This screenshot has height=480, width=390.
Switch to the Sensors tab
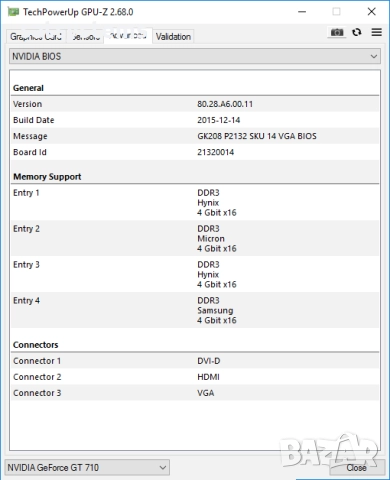(86, 36)
